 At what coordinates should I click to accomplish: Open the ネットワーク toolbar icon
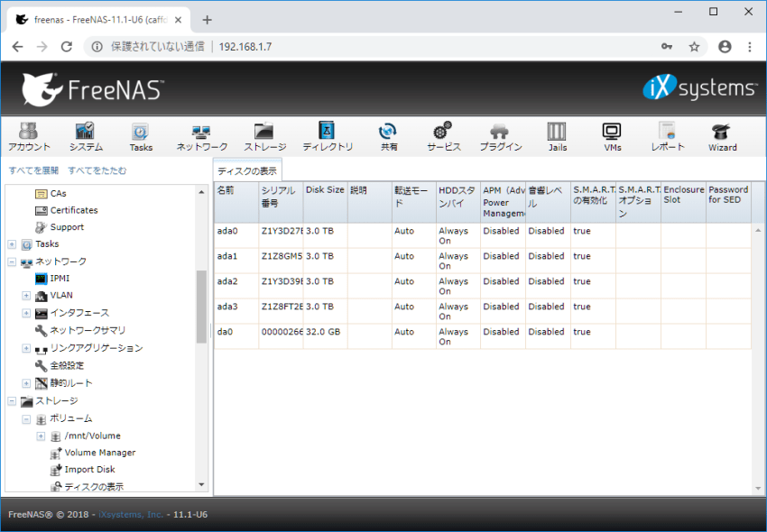(201, 137)
